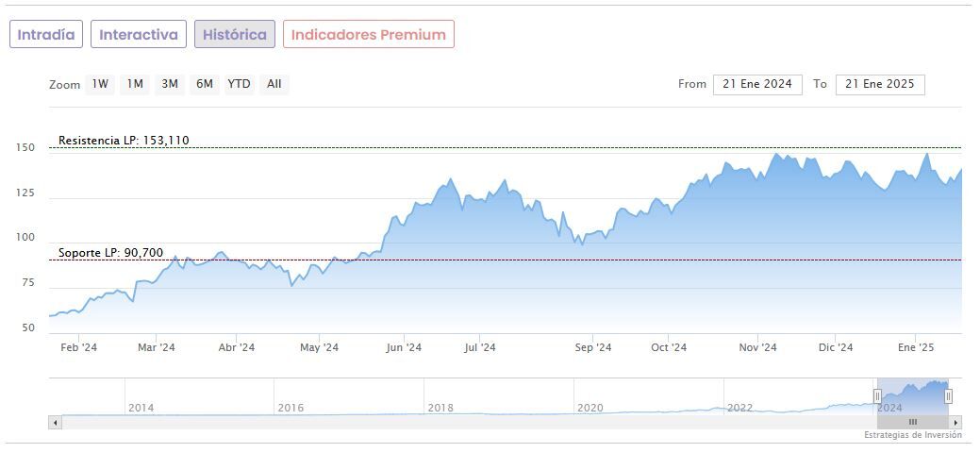Image resolution: width=980 pixels, height=453 pixels.
Task: Click the To date field
Action: pyautogui.click(x=880, y=84)
